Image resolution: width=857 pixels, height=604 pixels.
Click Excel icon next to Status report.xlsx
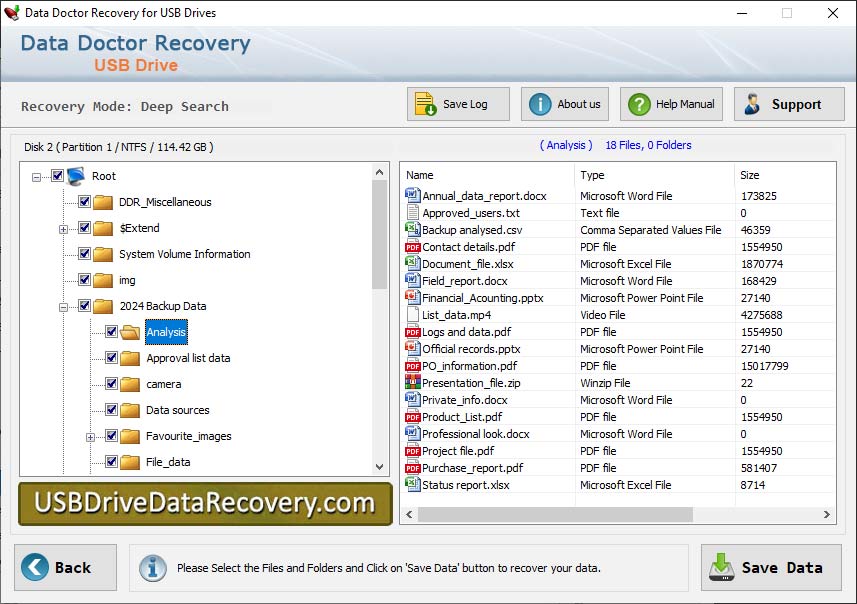410,485
